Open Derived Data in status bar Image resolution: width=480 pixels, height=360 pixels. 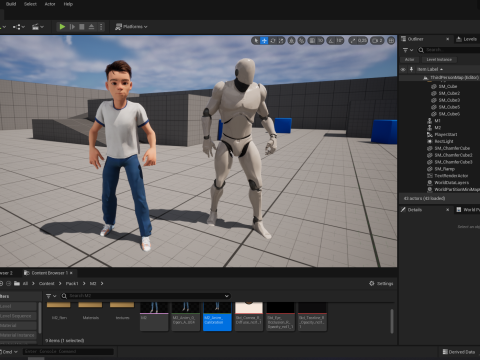coord(459,352)
